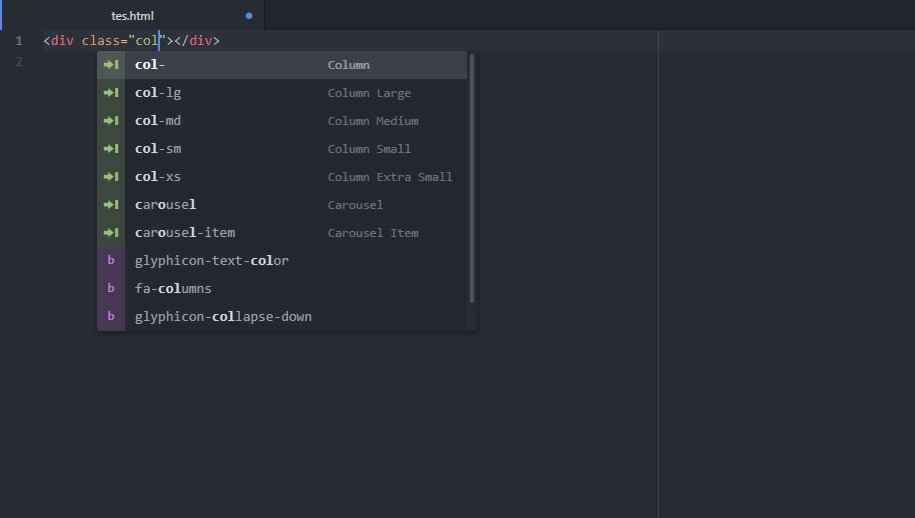
Task: Choose glyphicon-text-color from the list
Action: [282, 261]
